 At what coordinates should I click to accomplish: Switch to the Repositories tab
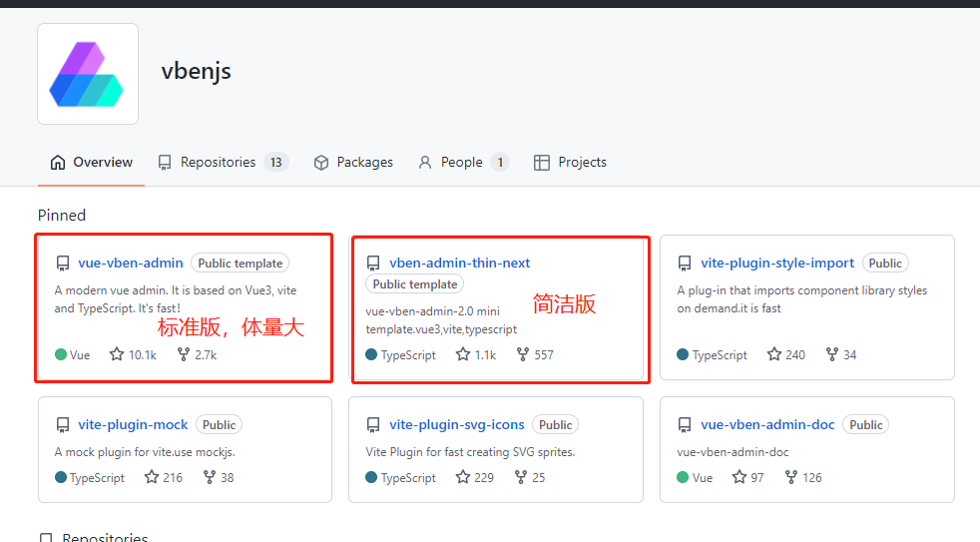coord(223,163)
